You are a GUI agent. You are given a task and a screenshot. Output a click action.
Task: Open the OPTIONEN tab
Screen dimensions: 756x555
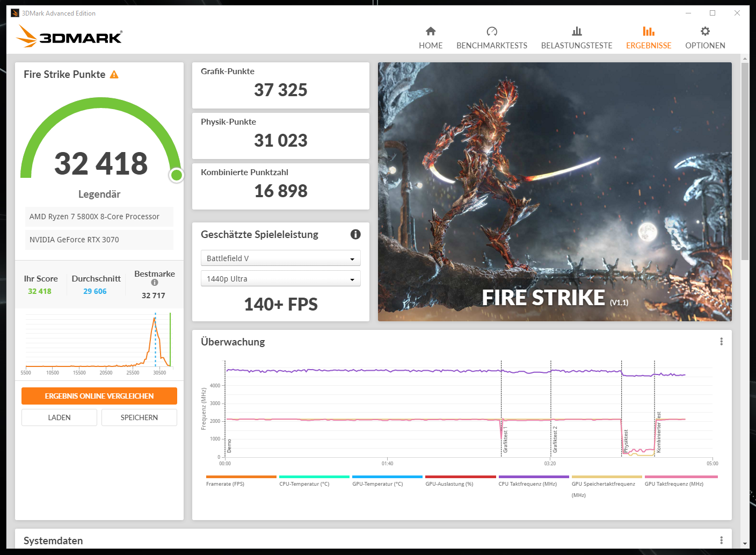705,38
